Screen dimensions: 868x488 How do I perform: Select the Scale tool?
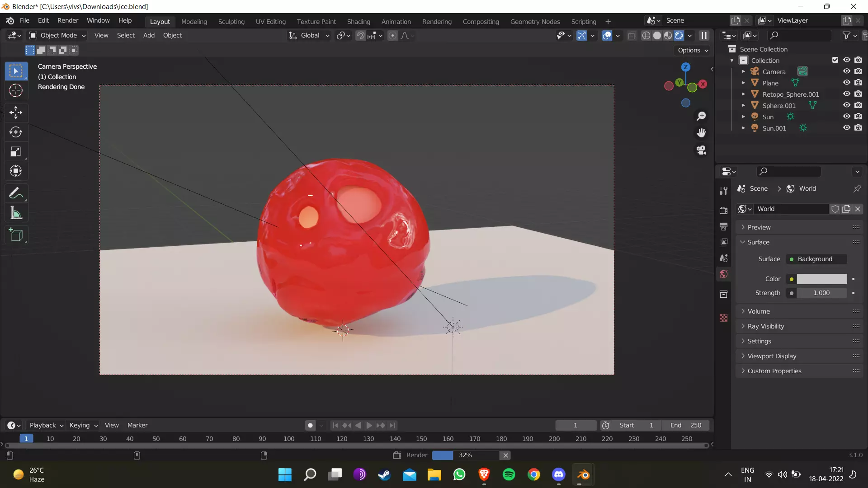[x=16, y=152]
